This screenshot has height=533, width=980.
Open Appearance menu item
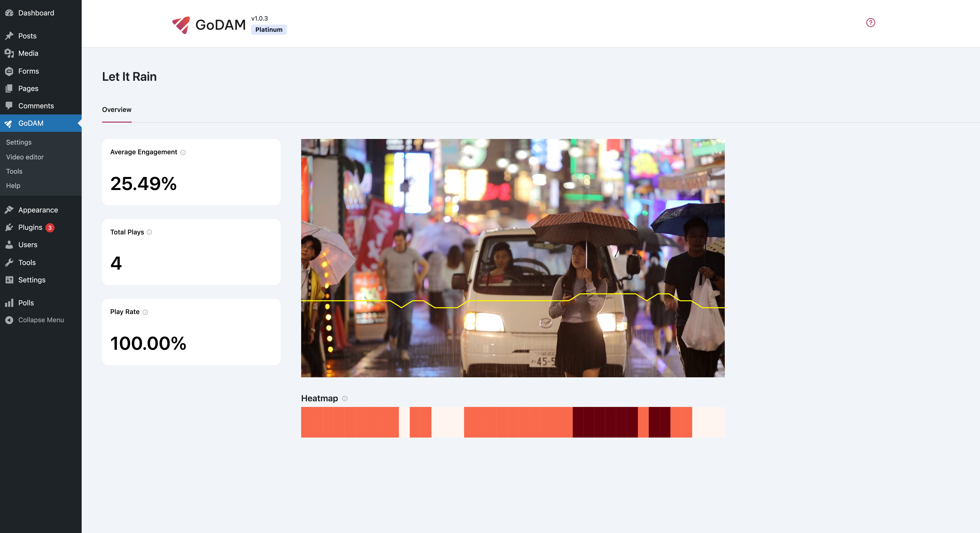[41, 210]
